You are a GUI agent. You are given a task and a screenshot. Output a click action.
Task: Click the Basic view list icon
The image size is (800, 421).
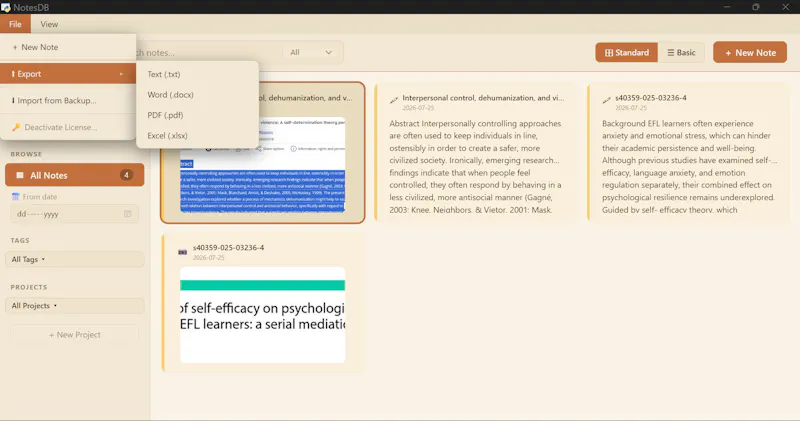pyautogui.click(x=670, y=53)
